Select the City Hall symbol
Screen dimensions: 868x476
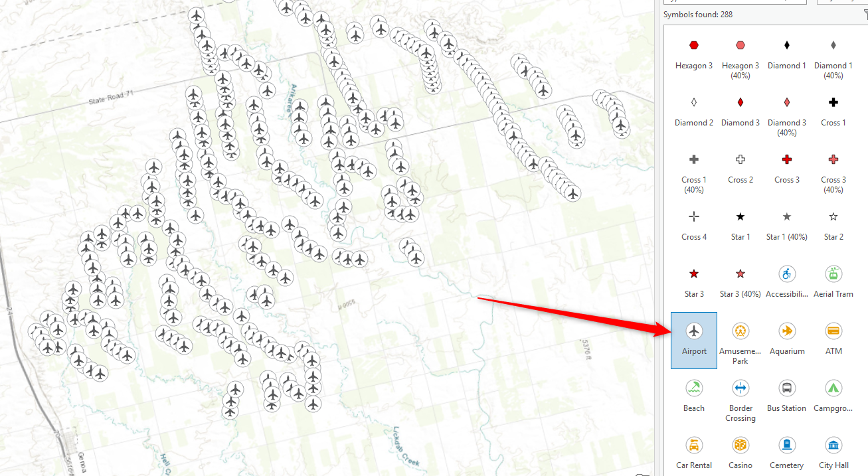click(833, 454)
